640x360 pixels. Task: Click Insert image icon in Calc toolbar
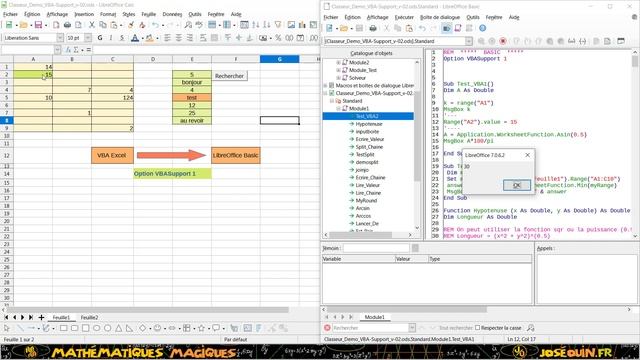[291, 25]
